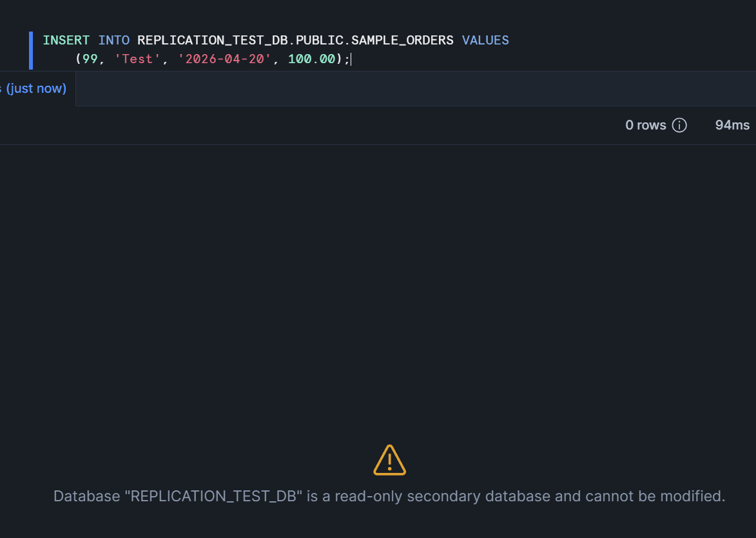Click the 0 rows result count
Viewport: 756px width, 538px height.
coord(645,125)
